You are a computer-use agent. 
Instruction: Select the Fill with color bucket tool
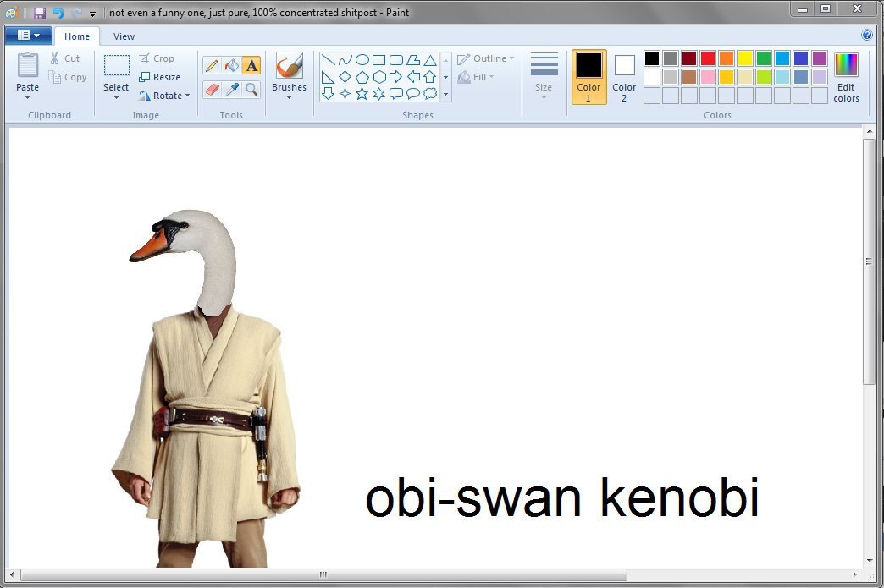pyautogui.click(x=232, y=66)
